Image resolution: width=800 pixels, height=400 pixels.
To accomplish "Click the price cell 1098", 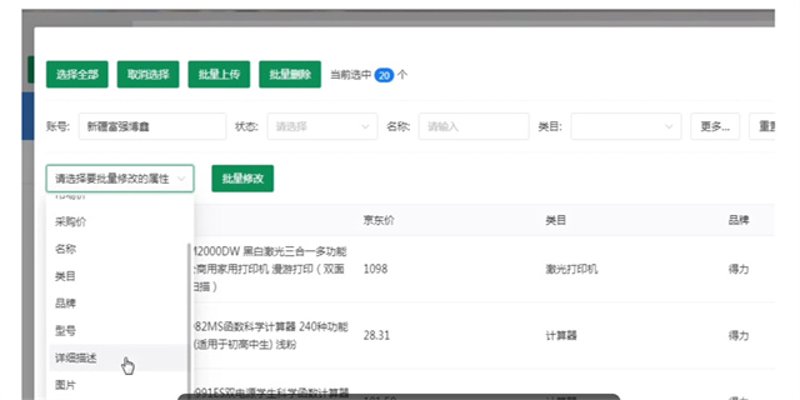I will (x=375, y=269).
